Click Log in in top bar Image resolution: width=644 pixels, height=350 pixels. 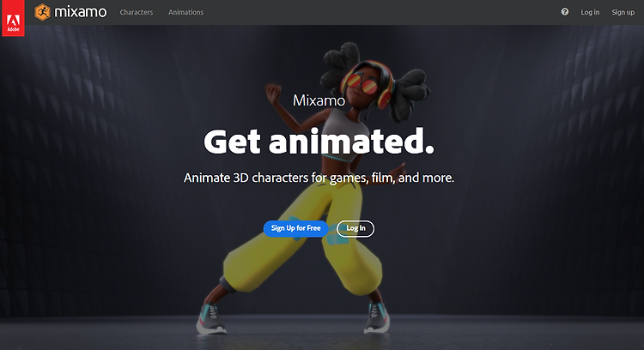(x=590, y=12)
